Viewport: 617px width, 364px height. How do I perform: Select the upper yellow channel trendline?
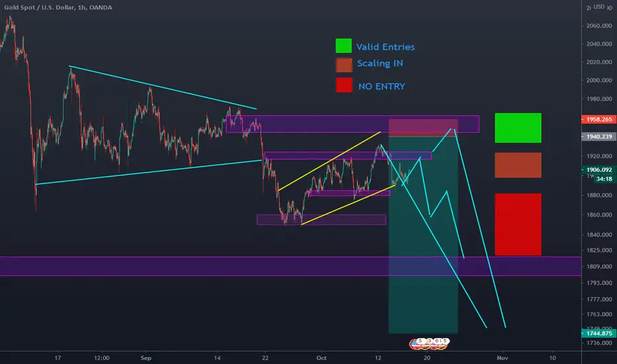click(x=330, y=161)
